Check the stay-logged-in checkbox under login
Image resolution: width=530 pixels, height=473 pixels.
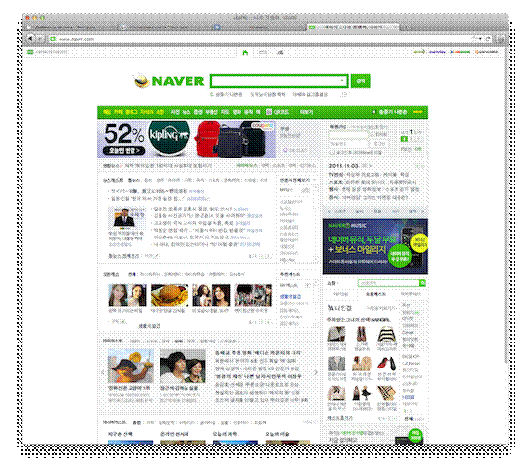332,152
